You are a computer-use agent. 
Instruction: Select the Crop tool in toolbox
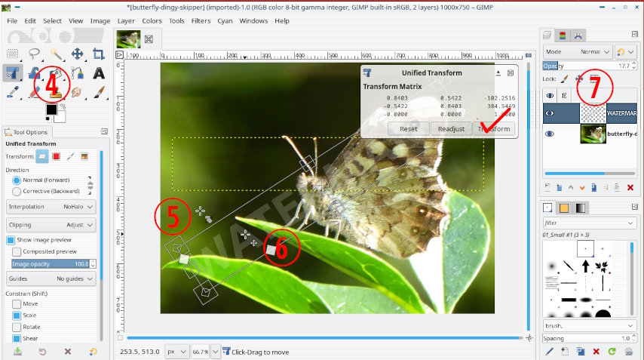click(99, 54)
